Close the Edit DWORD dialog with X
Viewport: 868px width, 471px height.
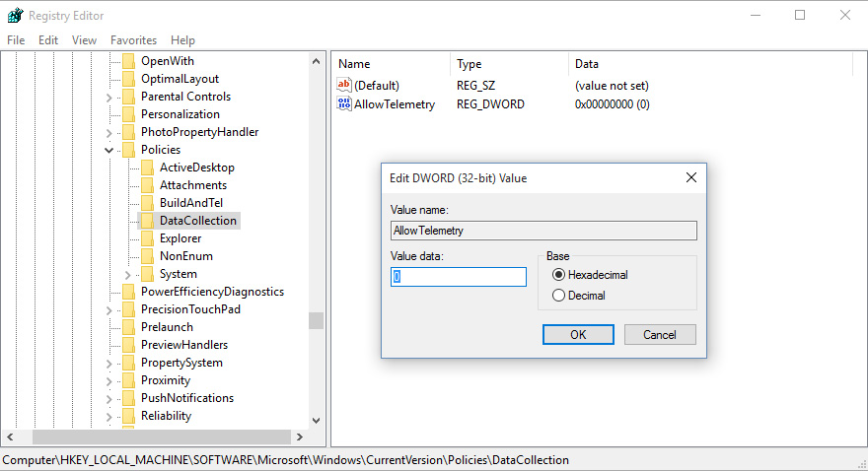tap(690, 177)
